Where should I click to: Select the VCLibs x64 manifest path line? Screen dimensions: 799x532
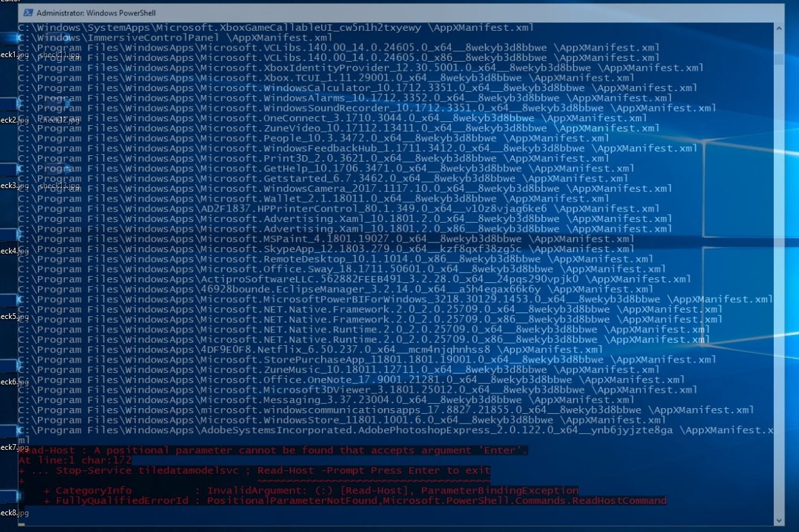tap(338, 47)
